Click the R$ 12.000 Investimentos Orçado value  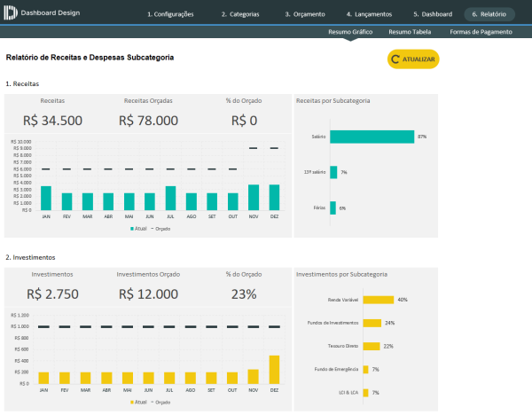pos(151,294)
